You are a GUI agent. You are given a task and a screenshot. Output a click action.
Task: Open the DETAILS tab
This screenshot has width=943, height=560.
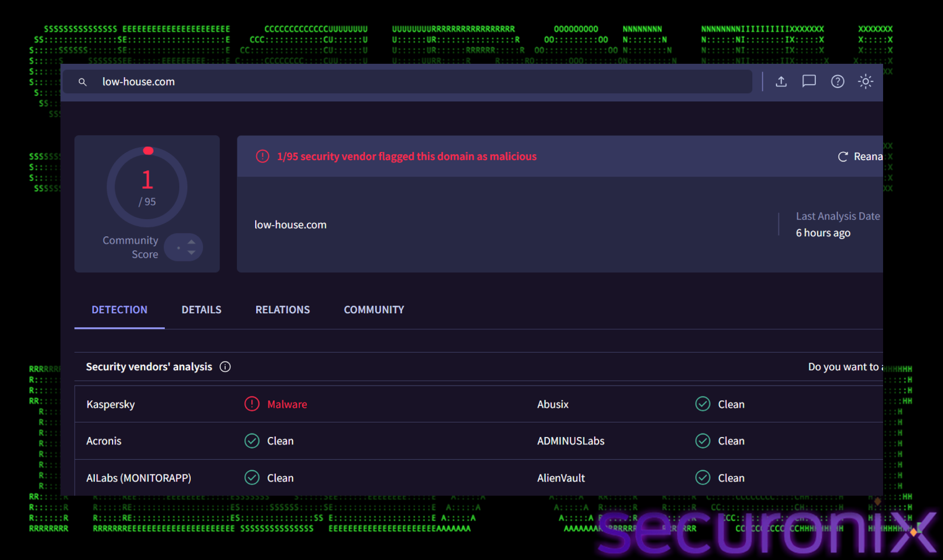pyautogui.click(x=201, y=310)
